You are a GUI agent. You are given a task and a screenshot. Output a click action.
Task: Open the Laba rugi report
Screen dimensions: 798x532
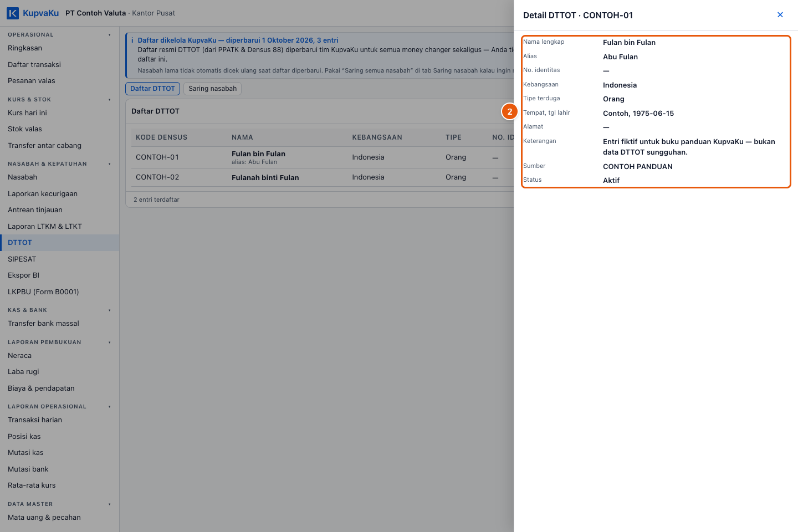click(59, 372)
